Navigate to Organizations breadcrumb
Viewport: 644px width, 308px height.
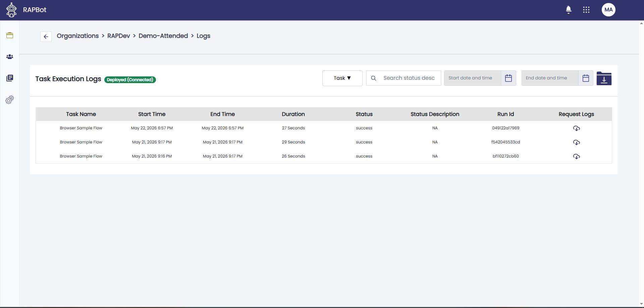[77, 36]
